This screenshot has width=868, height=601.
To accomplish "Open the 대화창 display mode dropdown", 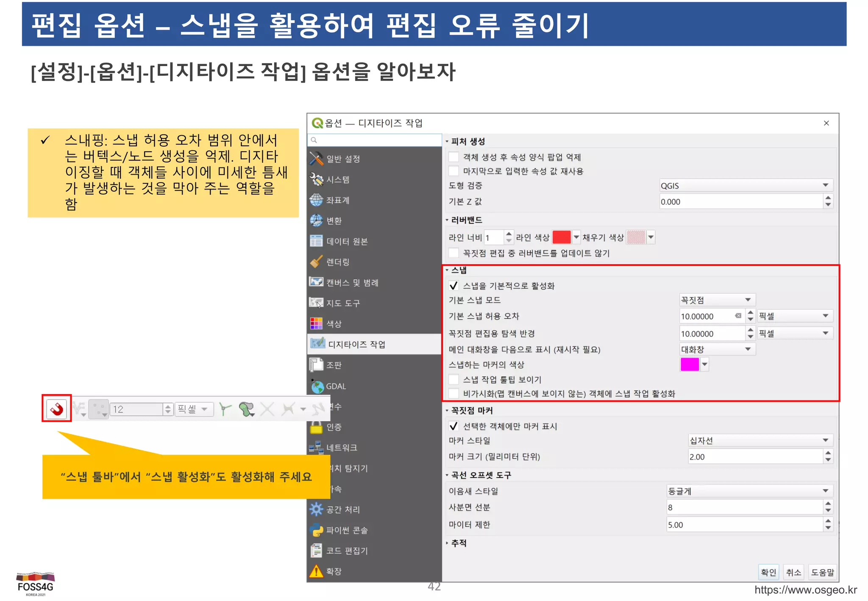I will point(717,349).
